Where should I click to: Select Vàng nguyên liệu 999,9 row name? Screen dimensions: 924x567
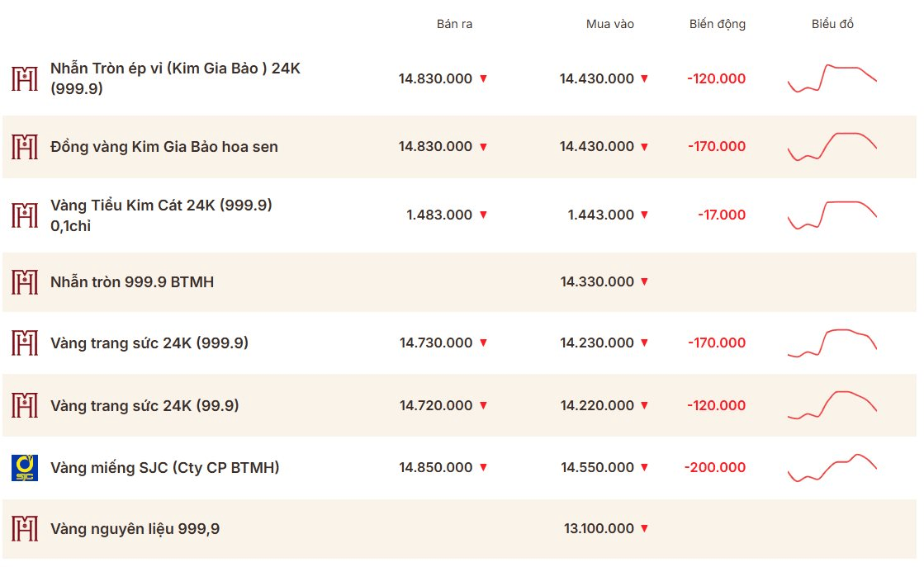(x=135, y=529)
